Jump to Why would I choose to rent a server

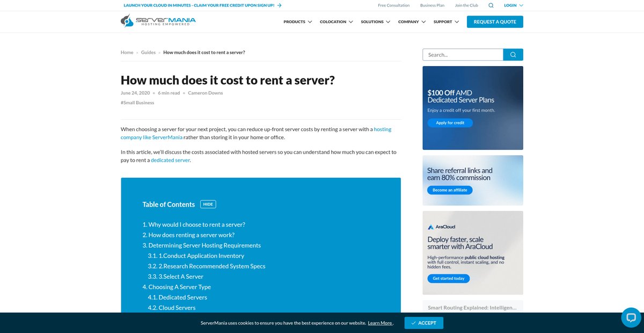click(x=194, y=225)
